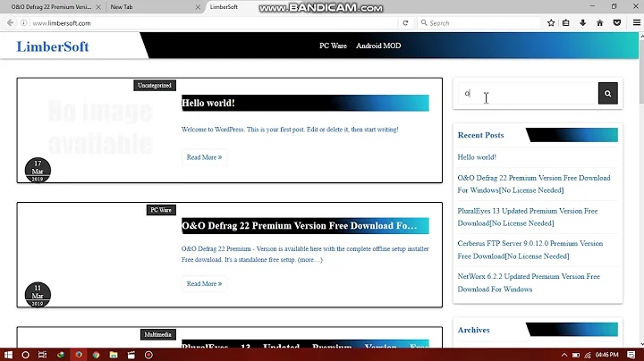This screenshot has height=361, width=644.
Task: Open the Uncategorized category tag
Action: [x=155, y=85]
